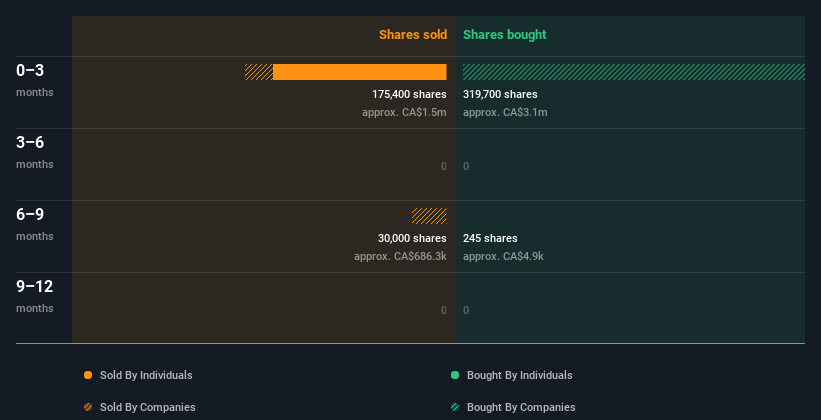This screenshot has width=821, height=420.
Task: Click the approx. CA$3.1m text
Action: [505, 112]
